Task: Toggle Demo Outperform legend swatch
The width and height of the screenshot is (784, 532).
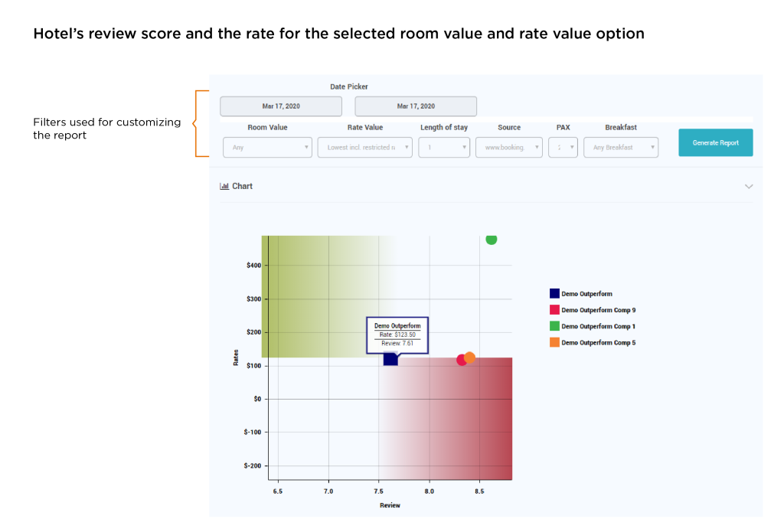Action: click(x=554, y=293)
